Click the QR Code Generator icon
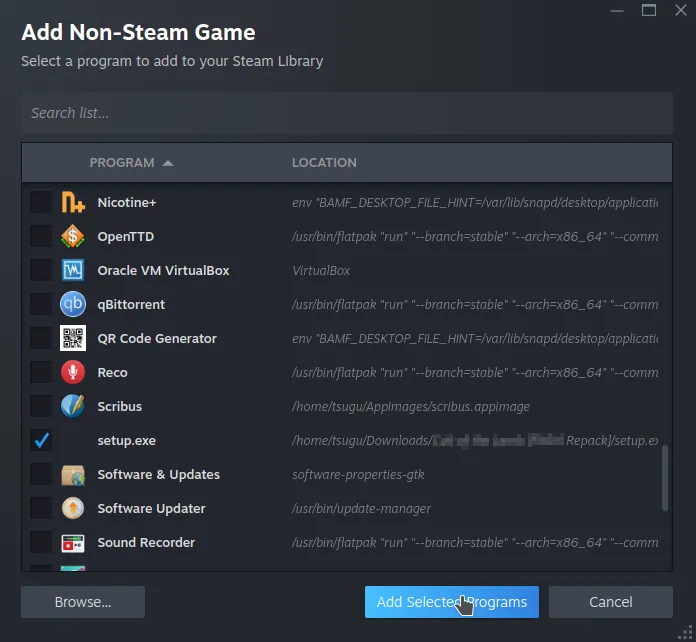This screenshot has width=696, height=642. [x=73, y=338]
